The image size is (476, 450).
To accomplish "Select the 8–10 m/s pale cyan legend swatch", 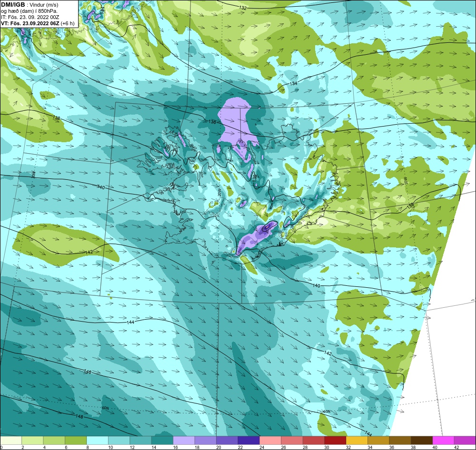I will 98,440.
